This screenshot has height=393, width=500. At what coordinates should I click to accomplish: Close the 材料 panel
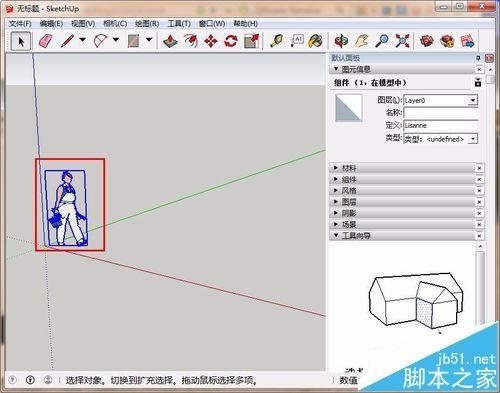[x=479, y=168]
